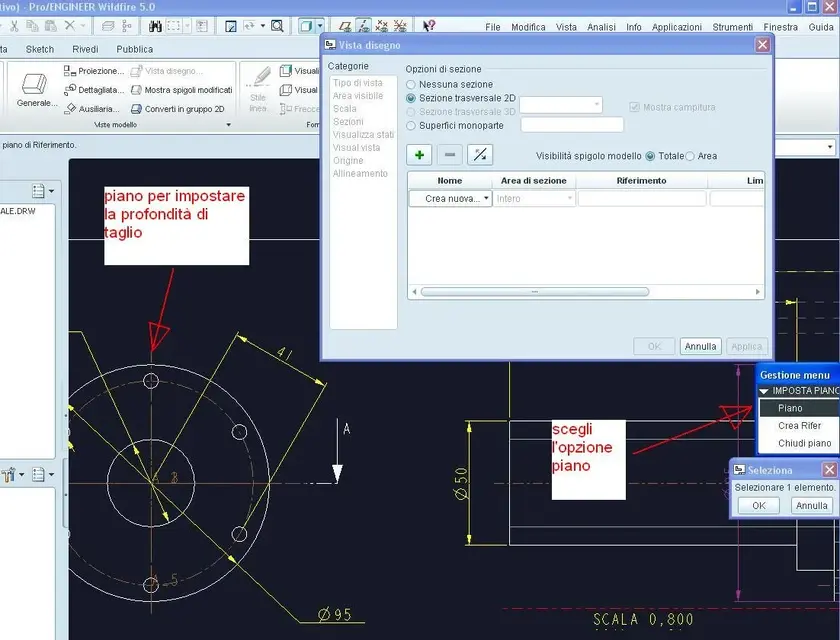840x640 pixels.
Task: Click Annulla in Vista disegno dialog
Action: click(700, 346)
